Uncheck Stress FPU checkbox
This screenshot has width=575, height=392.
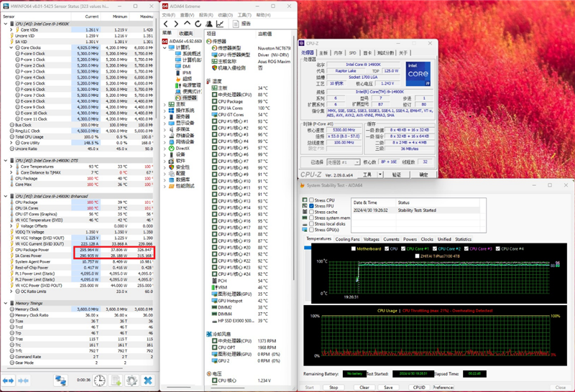[x=311, y=206]
